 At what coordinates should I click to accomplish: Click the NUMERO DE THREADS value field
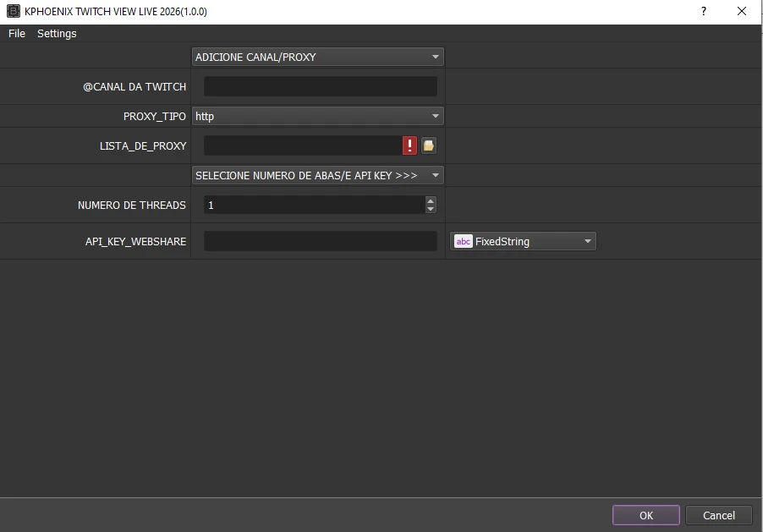tap(315, 205)
